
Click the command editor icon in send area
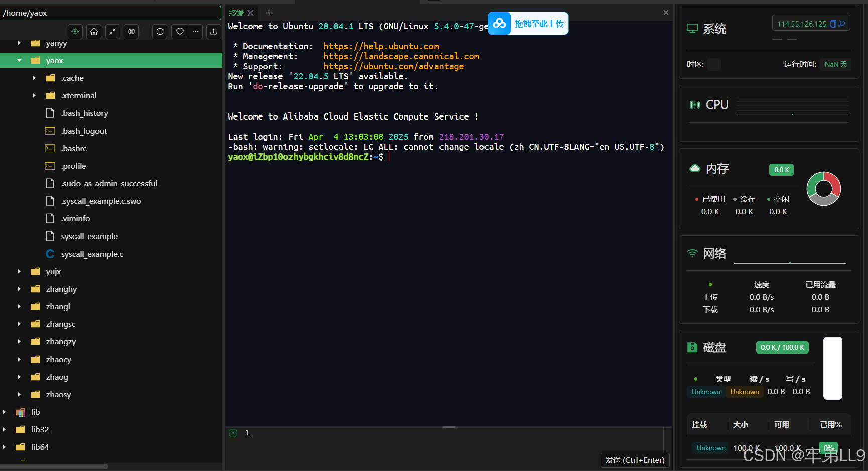pos(233,433)
